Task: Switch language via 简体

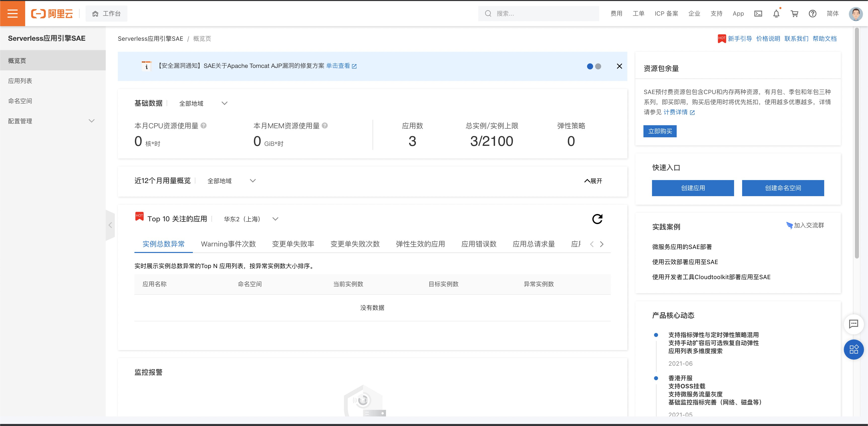Action: coord(832,14)
